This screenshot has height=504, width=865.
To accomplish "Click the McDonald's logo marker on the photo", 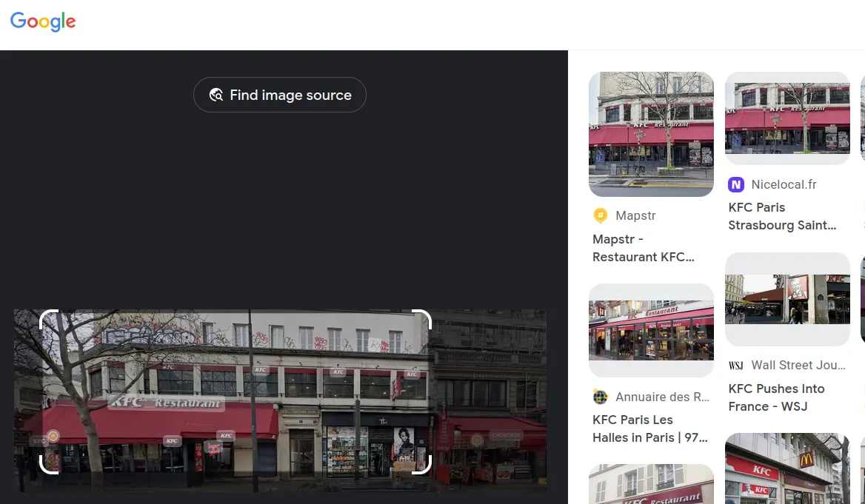I will [x=53, y=436].
